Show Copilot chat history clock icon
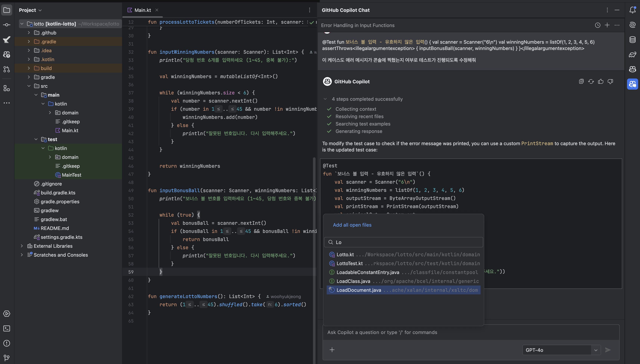Image resolution: width=640 pixels, height=364 pixels. coord(598,25)
